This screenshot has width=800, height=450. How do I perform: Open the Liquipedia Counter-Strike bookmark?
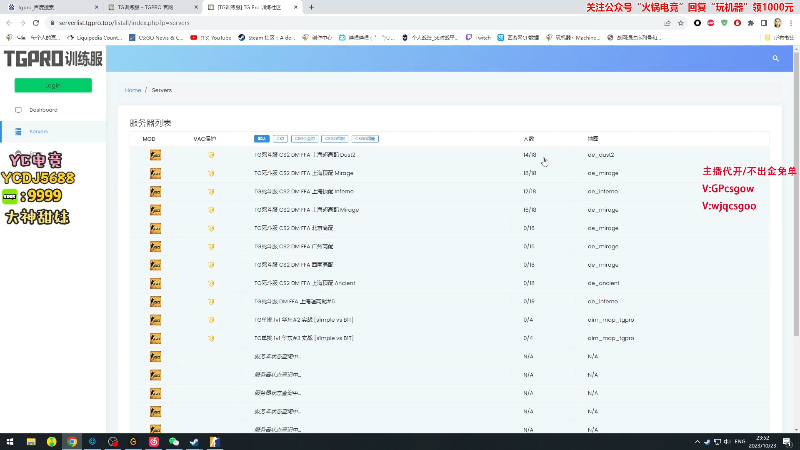pyautogui.click(x=96, y=37)
